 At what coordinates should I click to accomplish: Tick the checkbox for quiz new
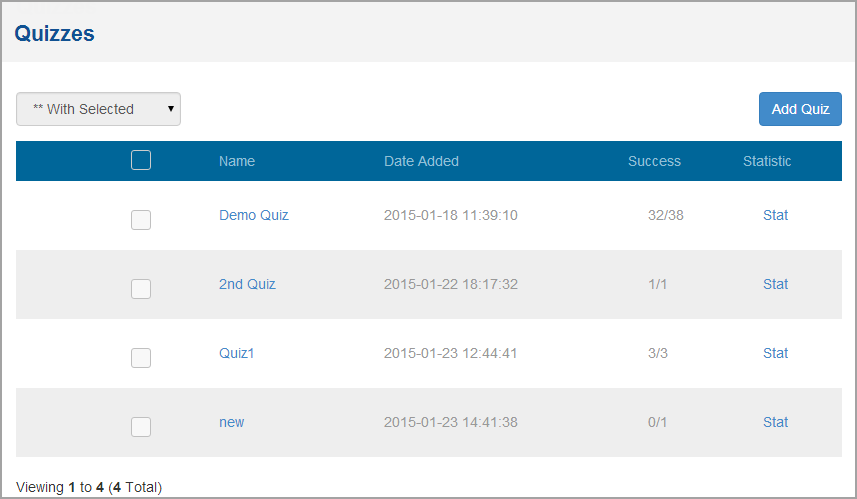pos(141,427)
